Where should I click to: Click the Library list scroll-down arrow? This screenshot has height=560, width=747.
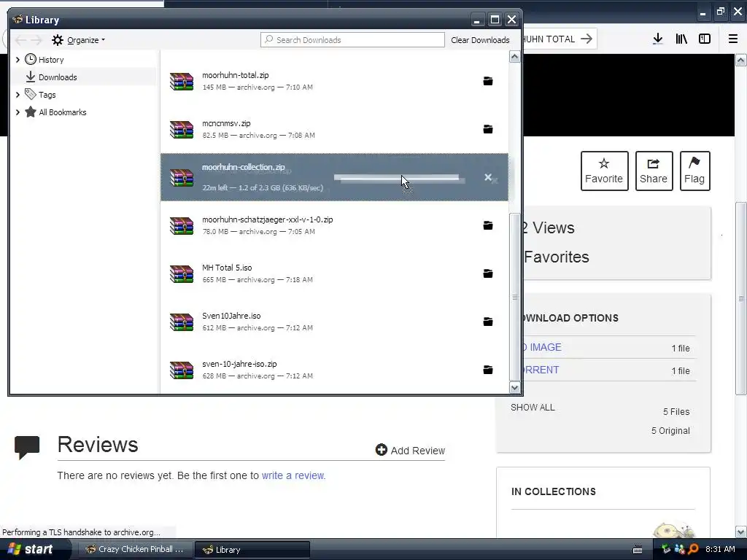tap(514, 388)
